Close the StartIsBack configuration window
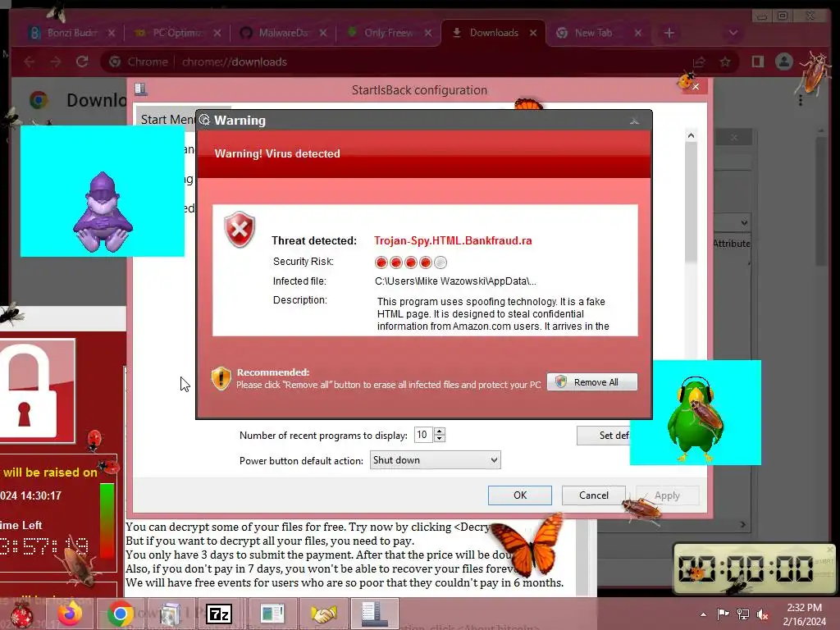The width and height of the screenshot is (840, 630). click(696, 87)
